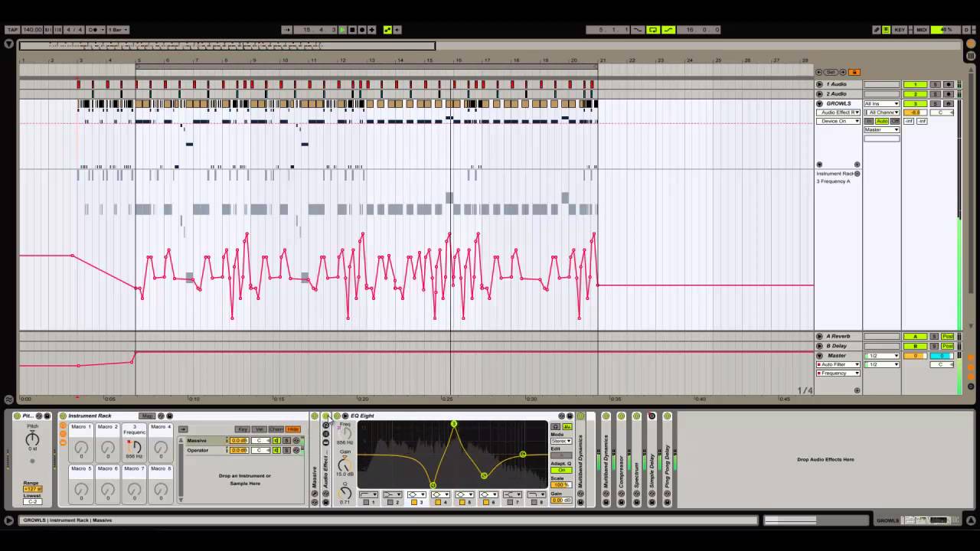Viewport: 980px width, 551px height.
Task: Toggle the Draw Mode pencil icon
Action: (877, 30)
